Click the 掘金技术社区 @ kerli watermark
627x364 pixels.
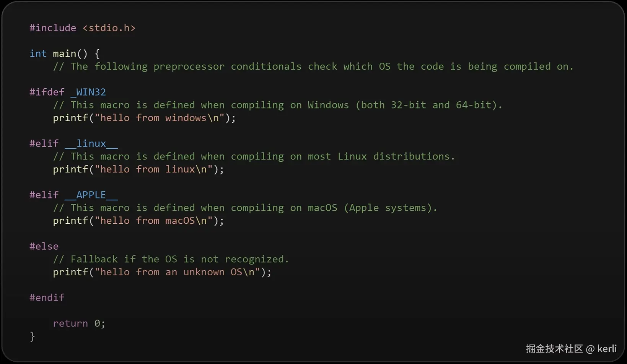pos(571,349)
